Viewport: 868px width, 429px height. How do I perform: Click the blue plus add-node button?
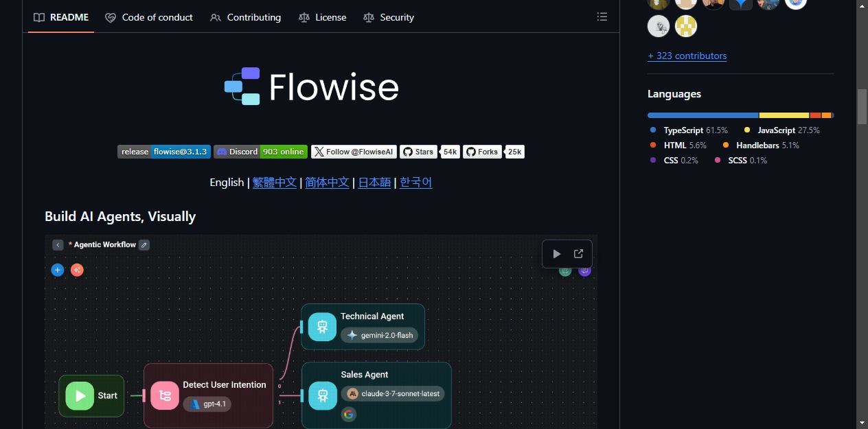pos(58,270)
